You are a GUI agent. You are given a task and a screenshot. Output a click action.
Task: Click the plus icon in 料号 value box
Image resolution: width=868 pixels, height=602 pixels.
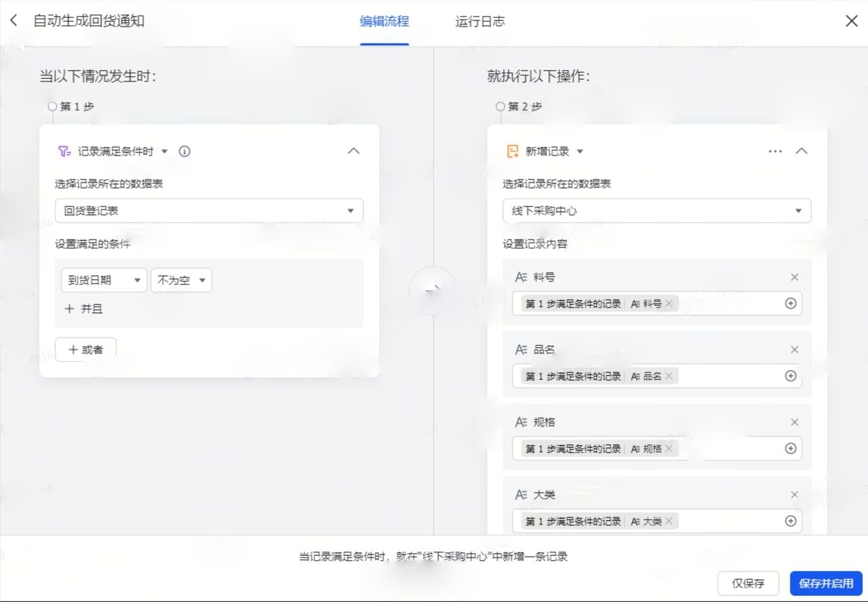coord(790,303)
